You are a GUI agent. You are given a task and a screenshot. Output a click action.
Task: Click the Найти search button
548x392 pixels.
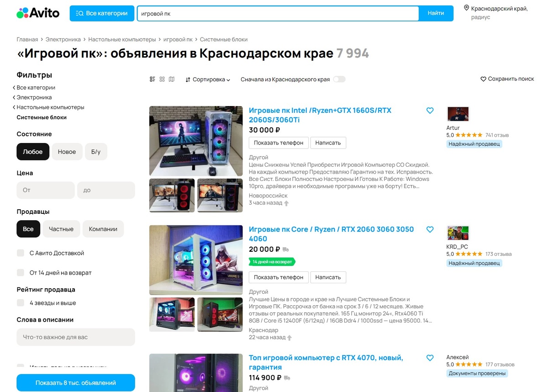click(x=436, y=13)
